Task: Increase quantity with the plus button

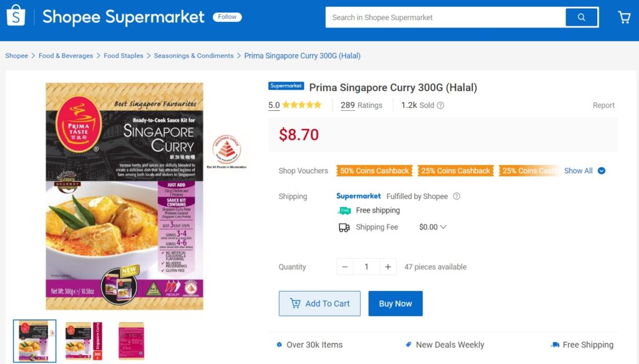Action: point(388,267)
